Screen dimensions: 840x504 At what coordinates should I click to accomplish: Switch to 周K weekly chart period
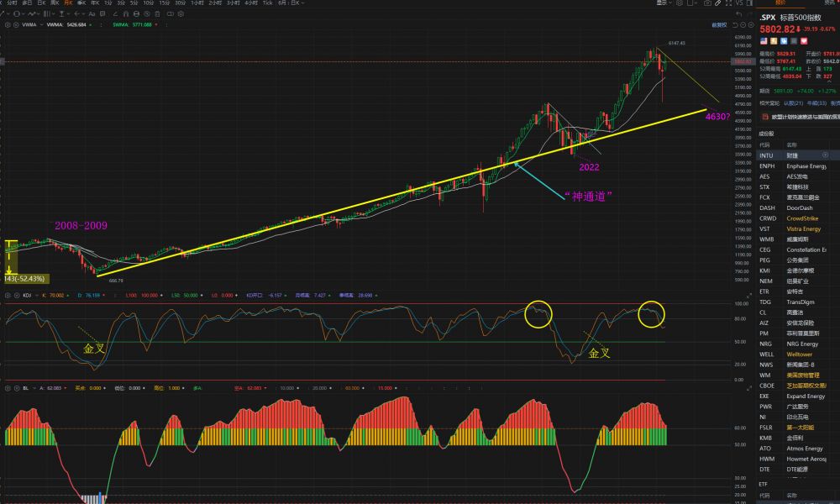(x=55, y=3)
